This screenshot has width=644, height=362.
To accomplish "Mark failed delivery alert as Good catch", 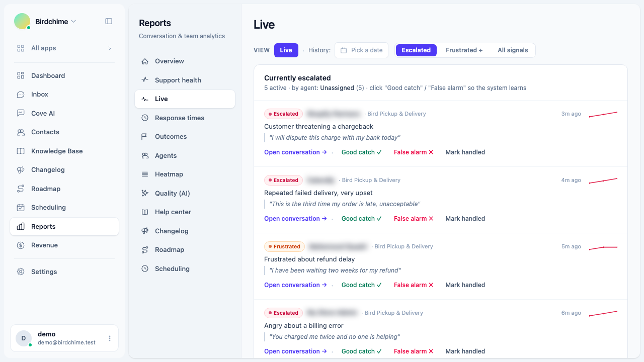I will pyautogui.click(x=361, y=219).
